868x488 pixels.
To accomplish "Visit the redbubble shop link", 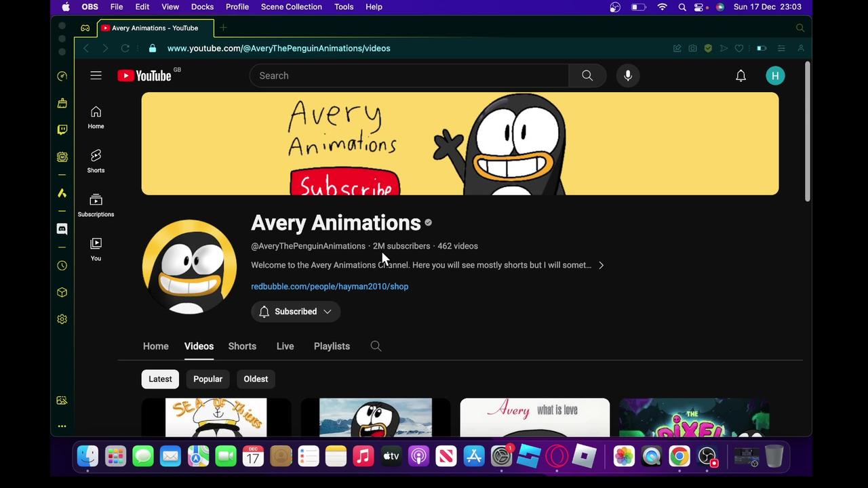I will (x=330, y=286).
